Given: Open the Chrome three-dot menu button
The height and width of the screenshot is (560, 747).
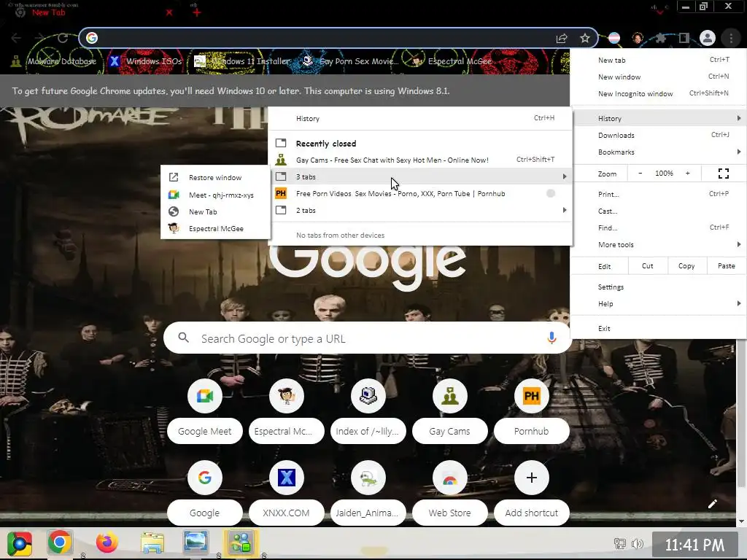Looking at the screenshot, I should pos(731,38).
